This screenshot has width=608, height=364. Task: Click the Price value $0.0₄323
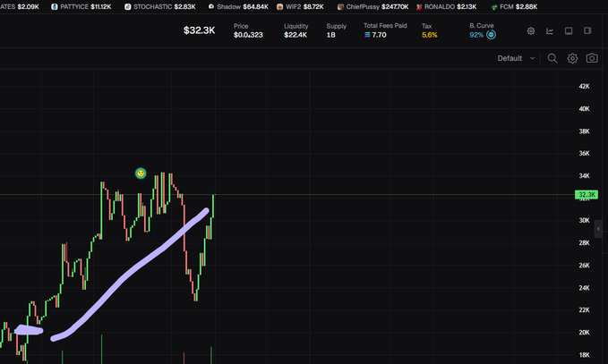(x=248, y=35)
